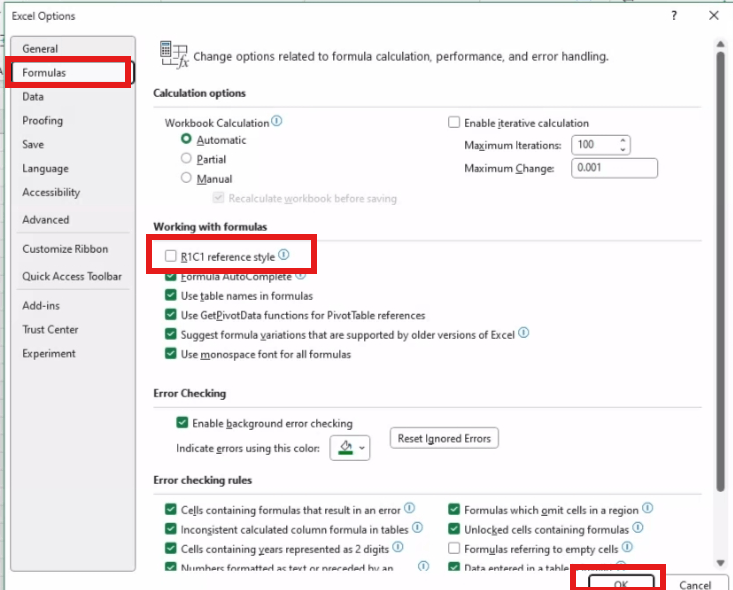Click the scrollbar down arrow
The image size is (733, 590).
720,563
